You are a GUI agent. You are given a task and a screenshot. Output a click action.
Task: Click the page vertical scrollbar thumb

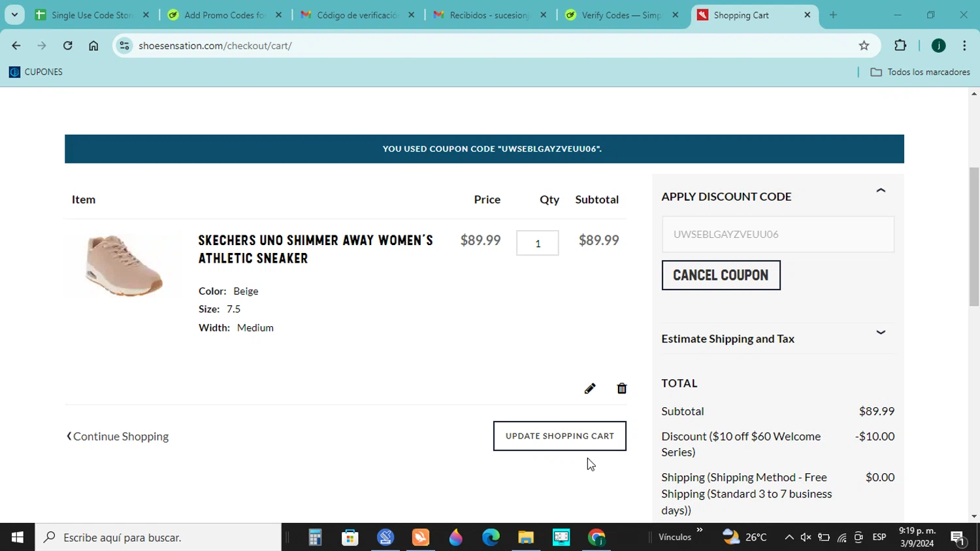[x=974, y=237]
